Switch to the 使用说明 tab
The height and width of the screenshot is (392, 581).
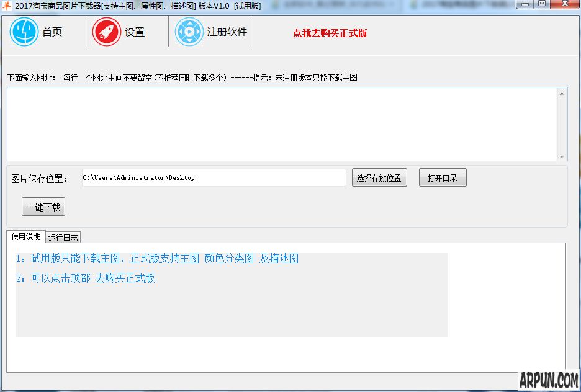[26, 236]
